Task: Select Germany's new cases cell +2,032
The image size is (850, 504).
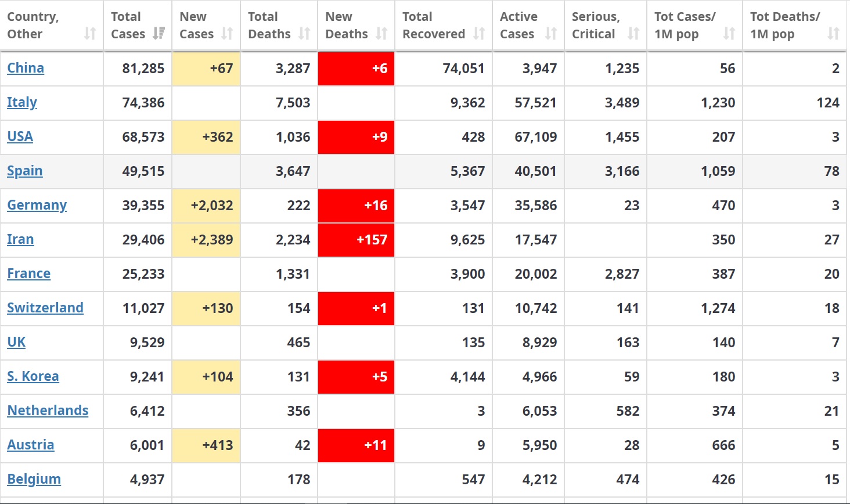Action: point(206,206)
